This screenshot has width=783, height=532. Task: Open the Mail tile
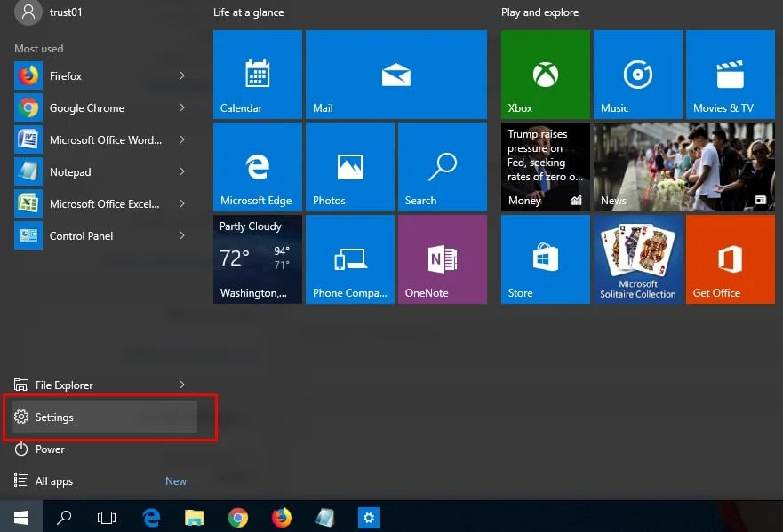[396, 75]
